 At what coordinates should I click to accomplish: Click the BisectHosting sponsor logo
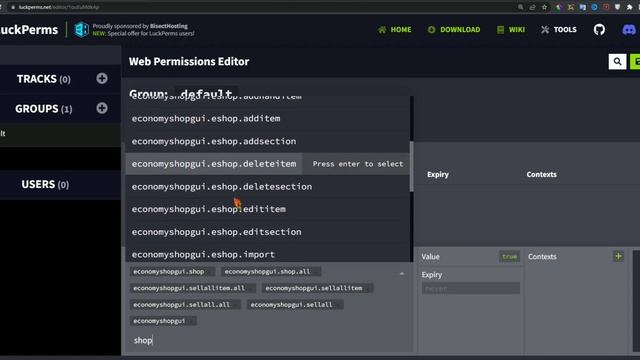(82, 29)
